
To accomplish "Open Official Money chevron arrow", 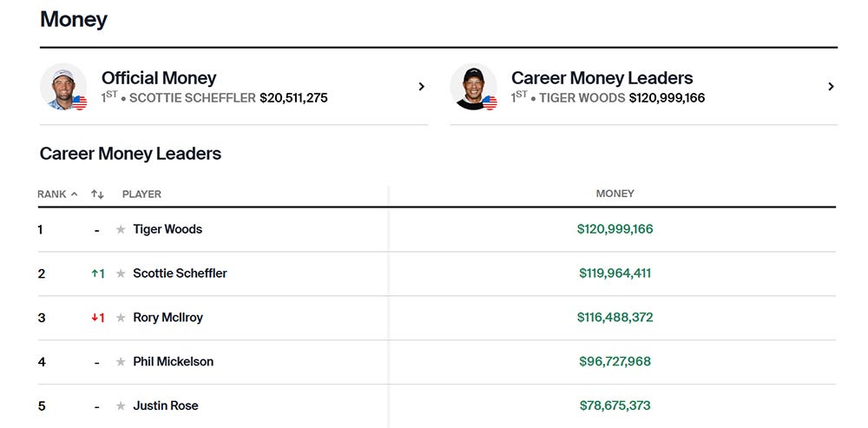I will [x=421, y=86].
